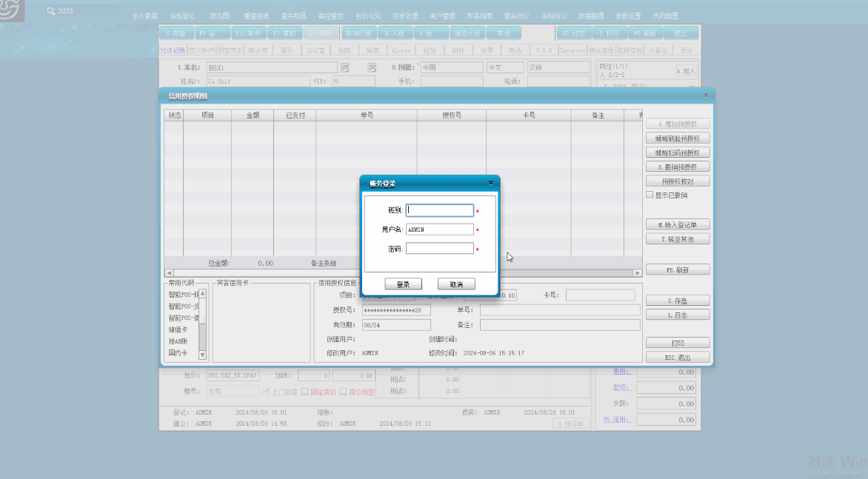Screen dimensions: 868x479
Task: Focus the 班别 input field
Action: pos(439,210)
